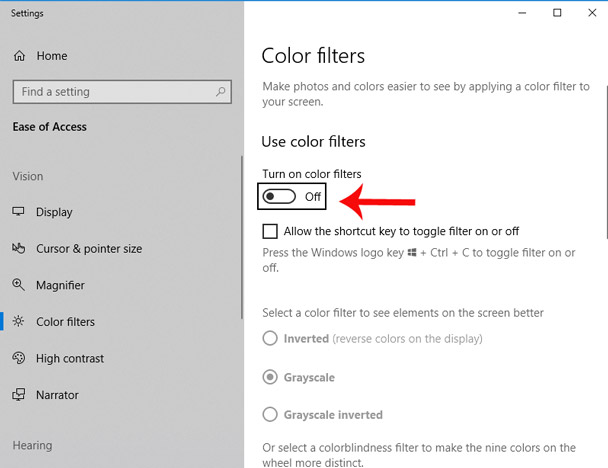Select the Grayscale radio button
Viewport: 608px width, 468px height.
(x=270, y=377)
